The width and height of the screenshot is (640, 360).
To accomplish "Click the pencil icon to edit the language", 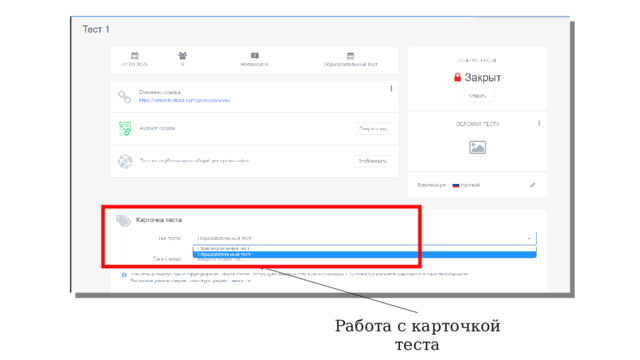I will click(532, 185).
